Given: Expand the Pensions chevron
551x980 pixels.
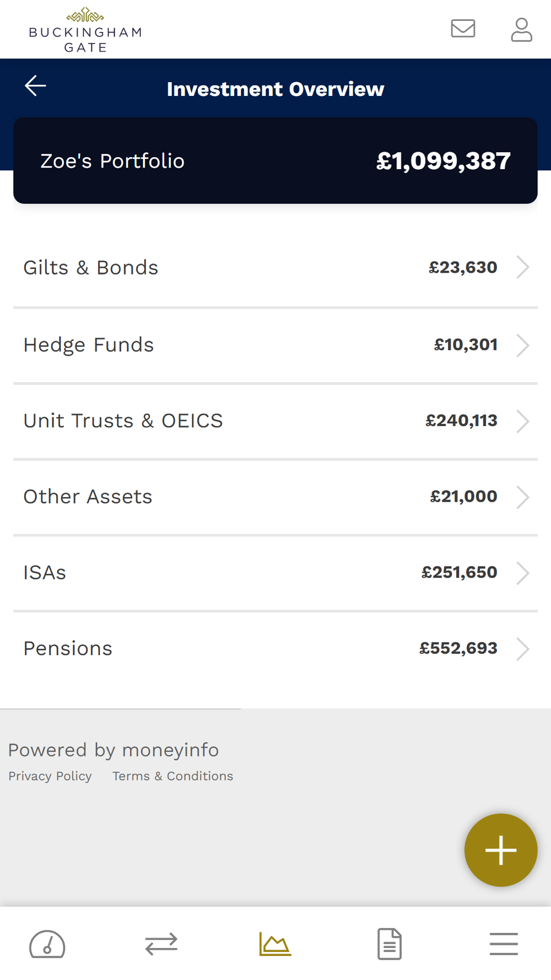Looking at the screenshot, I should click(523, 649).
